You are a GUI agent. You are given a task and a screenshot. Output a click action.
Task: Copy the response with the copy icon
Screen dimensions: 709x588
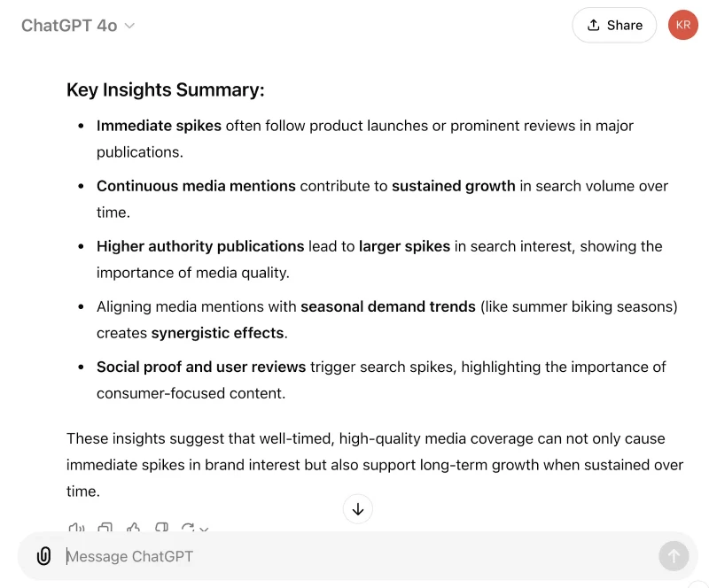105,528
